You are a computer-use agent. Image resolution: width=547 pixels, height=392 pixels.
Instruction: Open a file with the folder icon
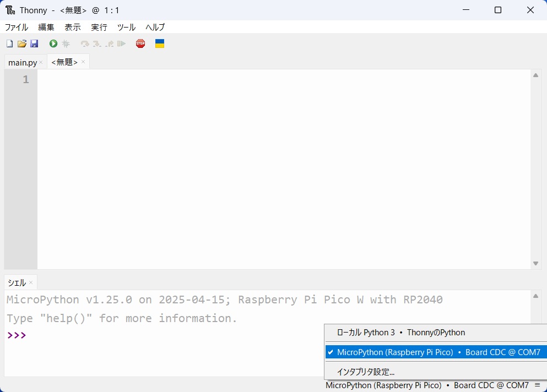coord(22,43)
